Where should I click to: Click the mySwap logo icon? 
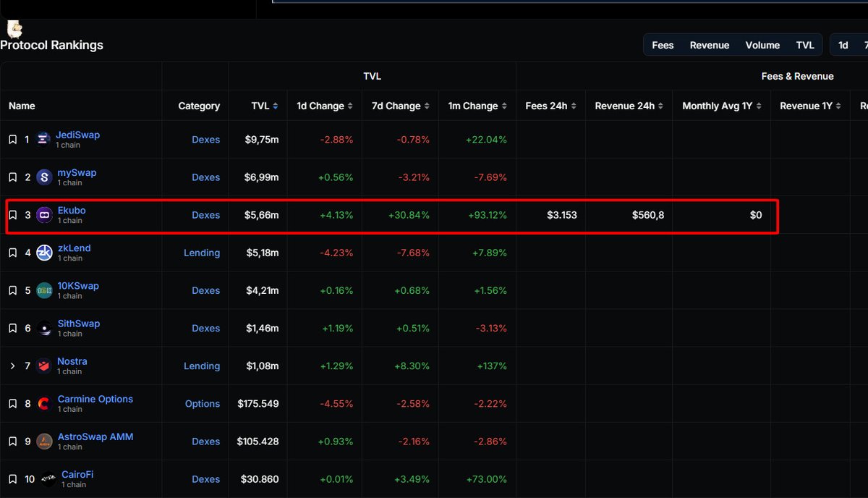[44, 177]
